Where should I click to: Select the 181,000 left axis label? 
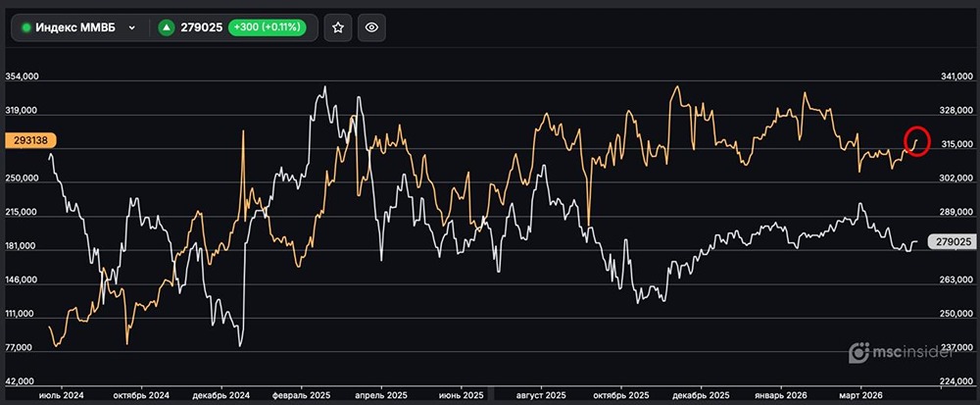pyautogui.click(x=22, y=246)
